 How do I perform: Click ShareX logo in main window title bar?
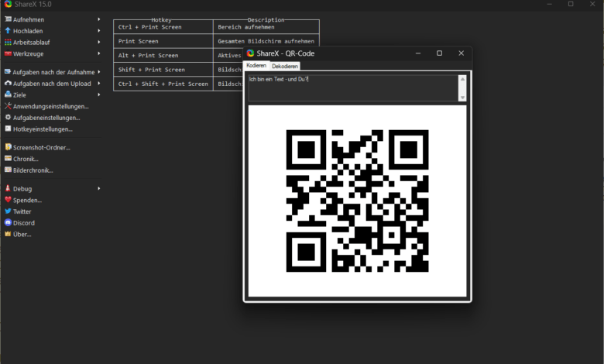coord(8,4)
